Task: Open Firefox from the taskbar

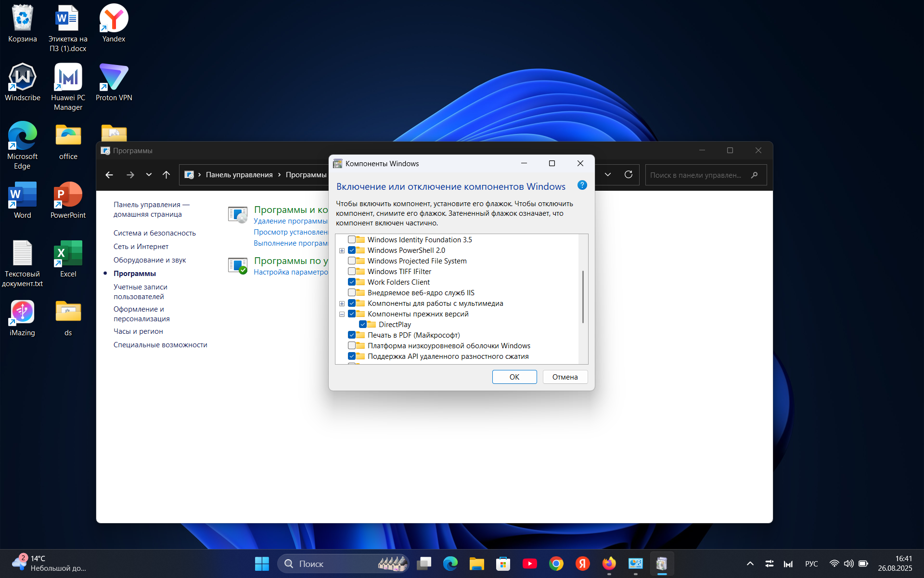Action: 609,564
